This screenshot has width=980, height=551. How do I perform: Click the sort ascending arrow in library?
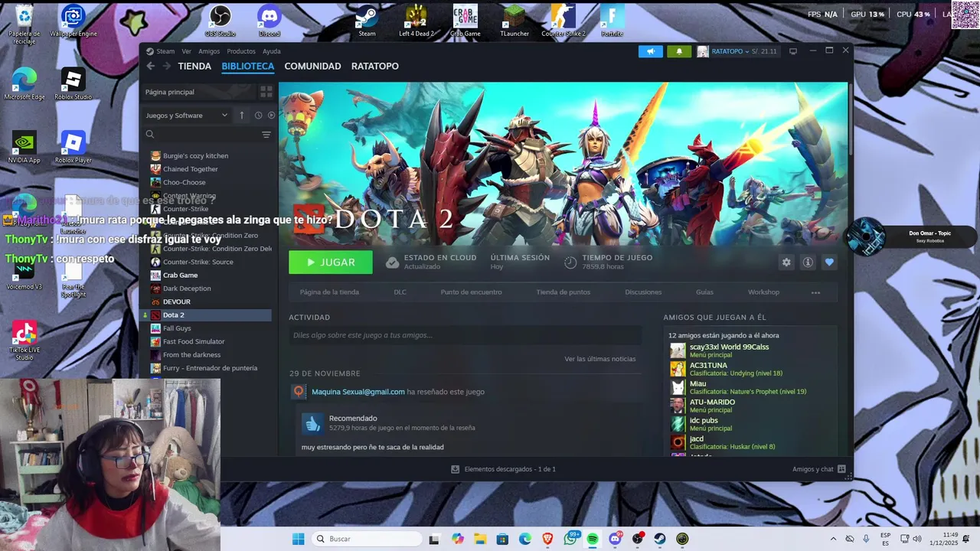[x=242, y=116]
